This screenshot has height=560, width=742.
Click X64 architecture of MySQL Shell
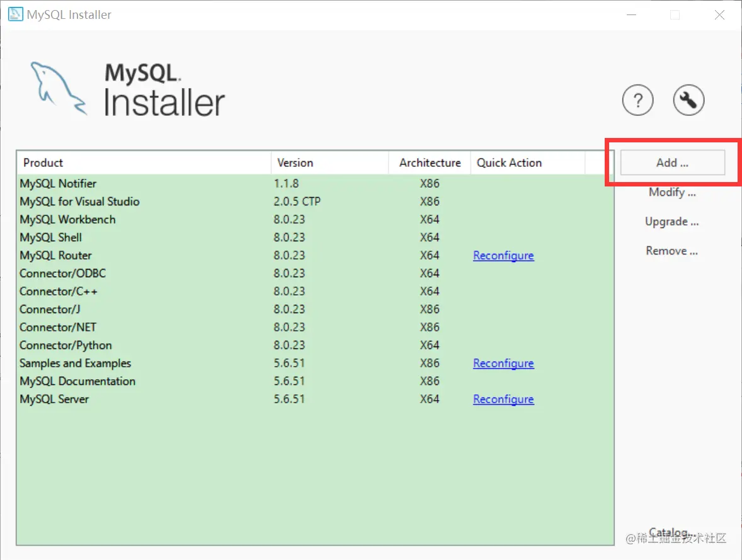point(430,237)
